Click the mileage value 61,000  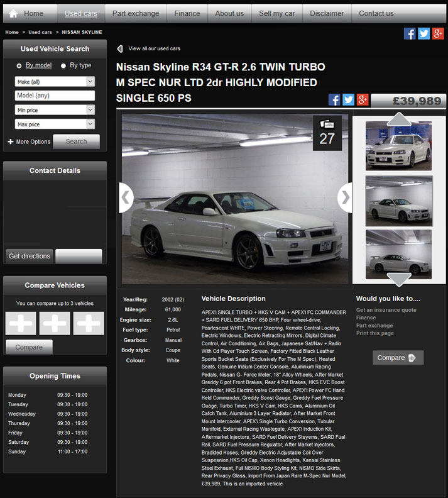tap(173, 309)
